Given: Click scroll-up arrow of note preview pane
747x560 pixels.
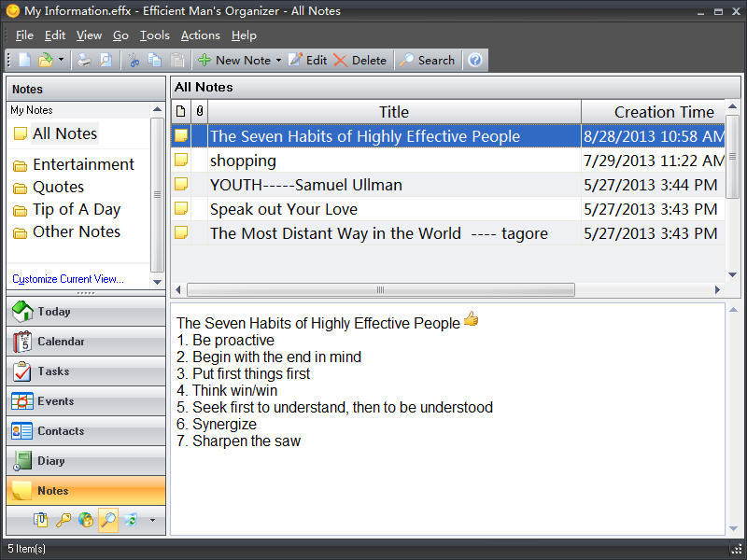Looking at the screenshot, I should click(x=734, y=310).
